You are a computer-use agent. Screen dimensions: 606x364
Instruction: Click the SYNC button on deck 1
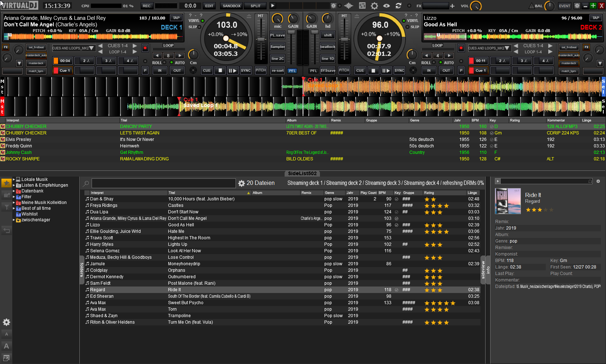(246, 71)
